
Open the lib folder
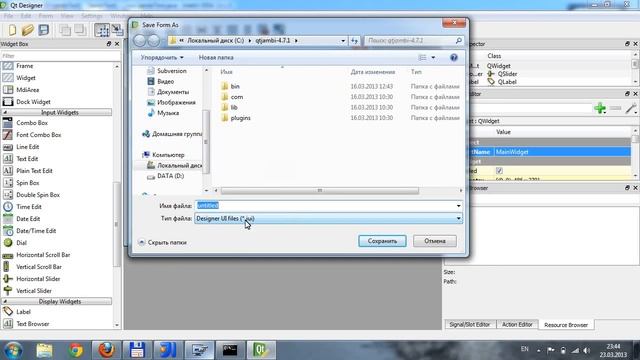point(234,107)
